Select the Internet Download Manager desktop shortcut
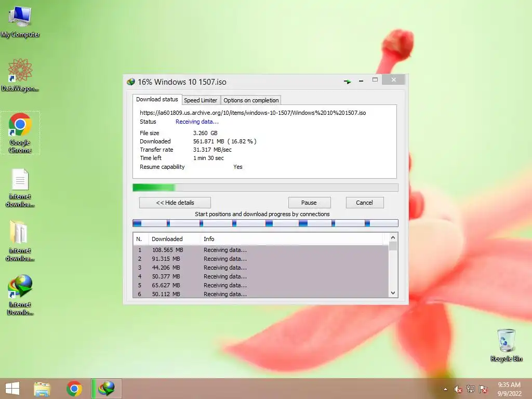The image size is (532, 399). pos(20,295)
